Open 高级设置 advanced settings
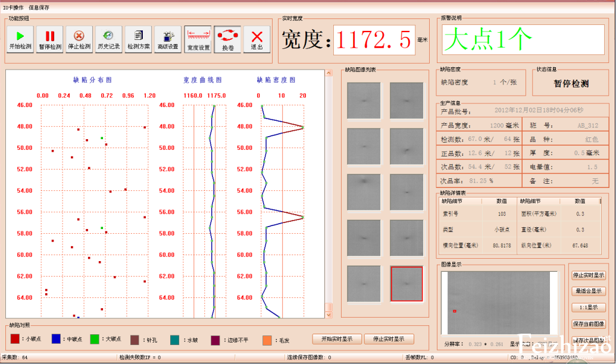 tap(168, 39)
